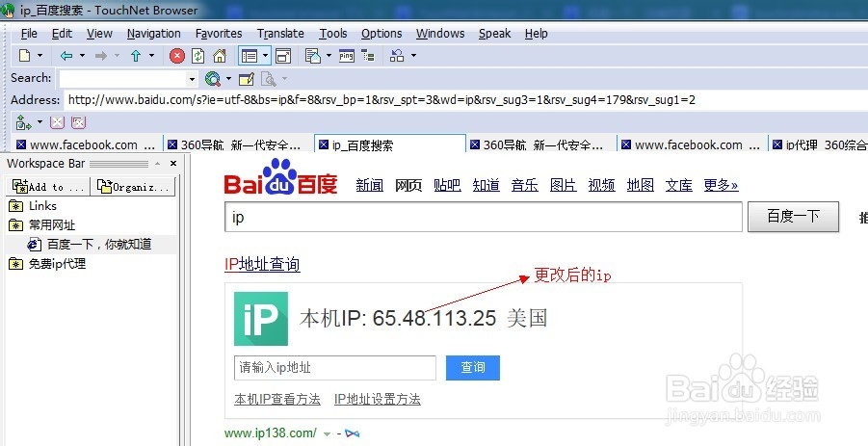This screenshot has width=868, height=446.
Task: Open dropdown arrow next to Up icon
Action: pos(151,55)
